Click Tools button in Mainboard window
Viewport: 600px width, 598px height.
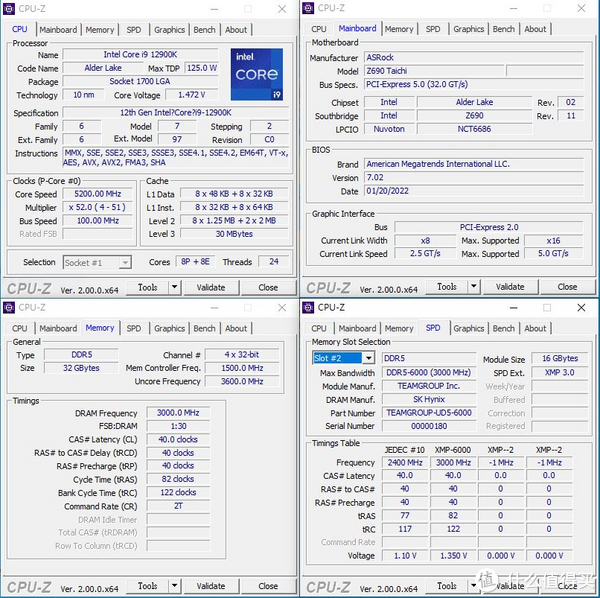point(447,287)
